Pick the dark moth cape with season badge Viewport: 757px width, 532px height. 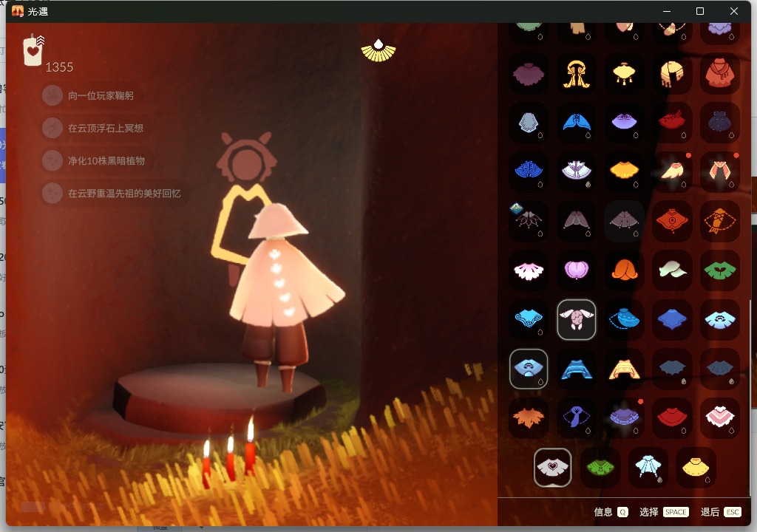tap(528, 219)
